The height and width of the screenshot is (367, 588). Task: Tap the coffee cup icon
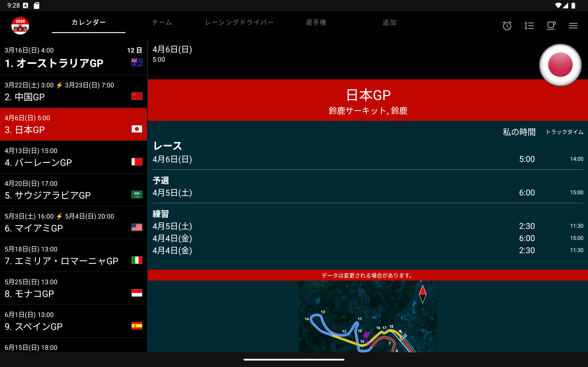(x=551, y=26)
